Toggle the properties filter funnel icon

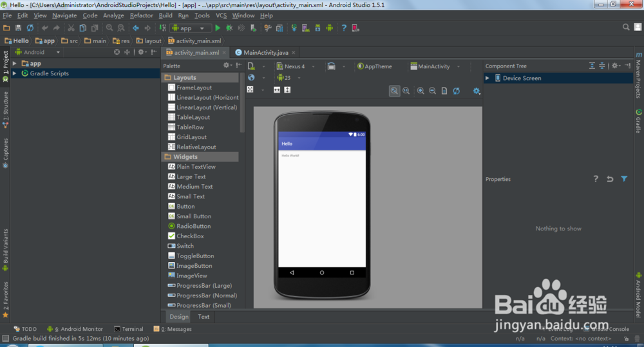(x=624, y=178)
